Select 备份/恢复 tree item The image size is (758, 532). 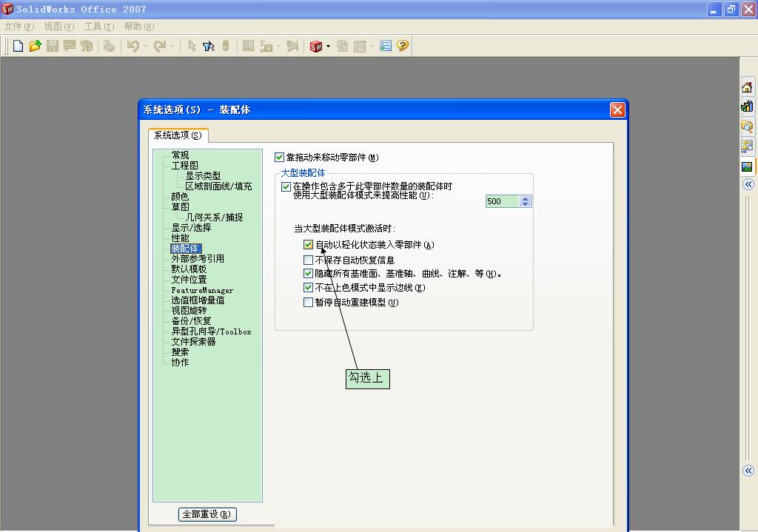tap(191, 321)
